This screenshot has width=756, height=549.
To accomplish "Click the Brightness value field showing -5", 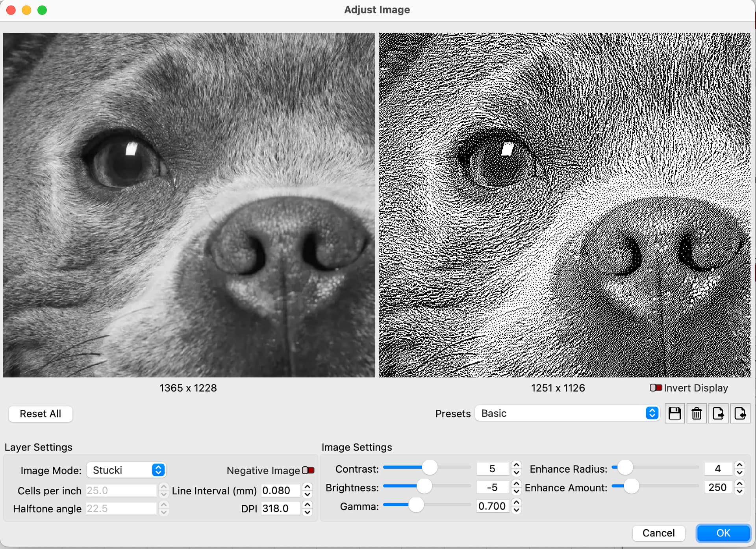I will pyautogui.click(x=493, y=487).
